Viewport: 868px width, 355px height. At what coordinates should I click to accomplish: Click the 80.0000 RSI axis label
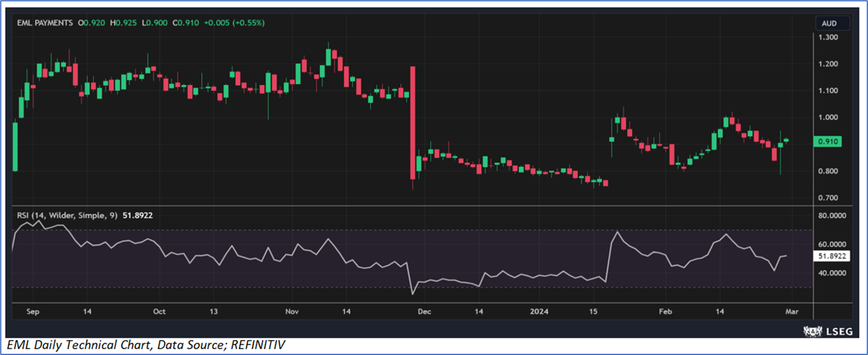(x=832, y=215)
